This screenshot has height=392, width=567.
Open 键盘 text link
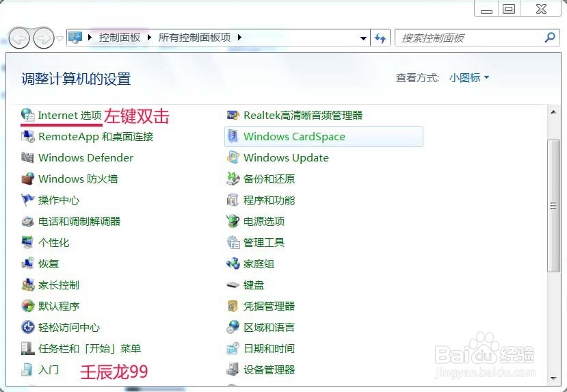tap(254, 285)
